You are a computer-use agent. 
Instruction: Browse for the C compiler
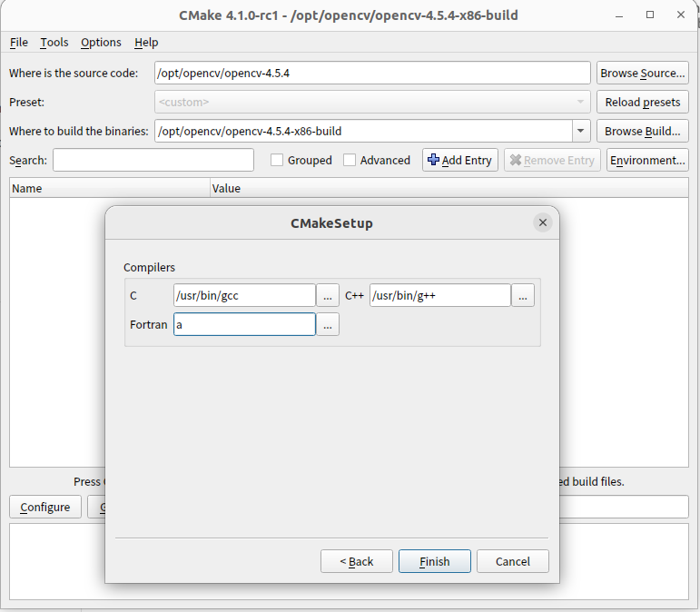point(328,295)
